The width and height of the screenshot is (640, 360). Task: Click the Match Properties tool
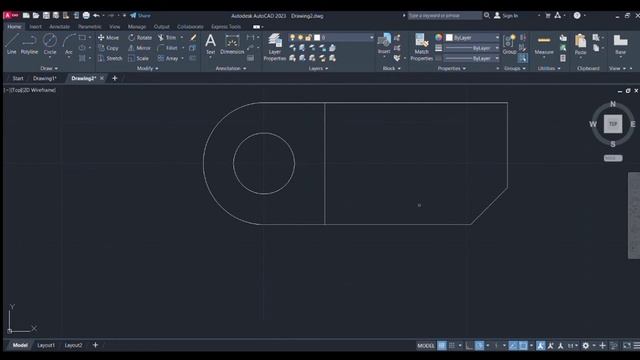(x=421, y=47)
